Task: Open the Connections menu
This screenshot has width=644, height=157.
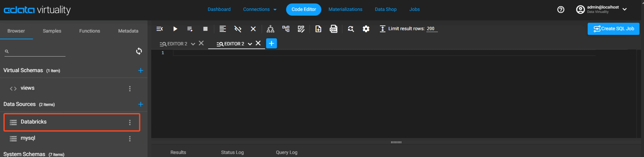Action: point(260,9)
